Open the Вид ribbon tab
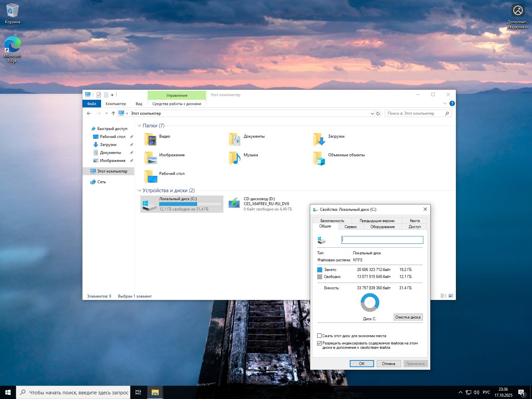The height and width of the screenshot is (399, 532). pos(139,104)
